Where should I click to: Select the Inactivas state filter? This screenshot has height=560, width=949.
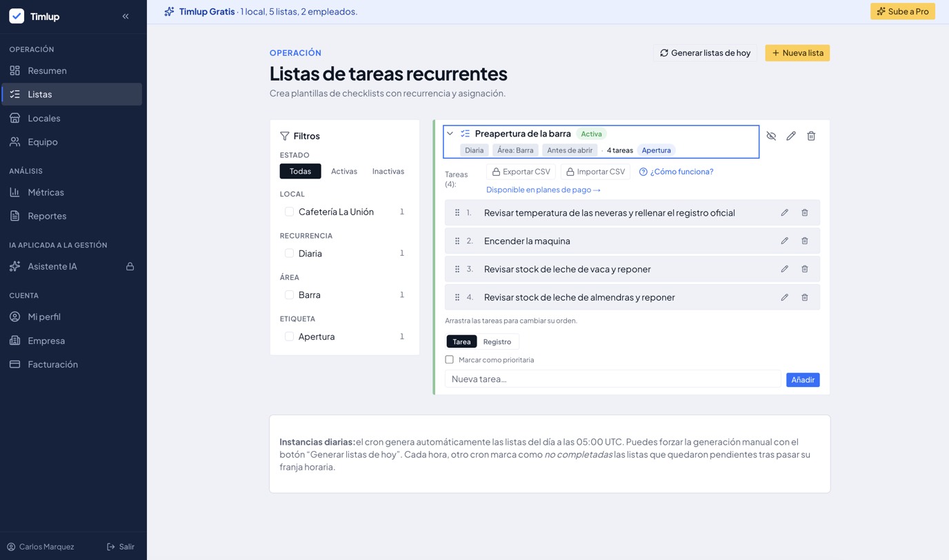[x=388, y=171]
